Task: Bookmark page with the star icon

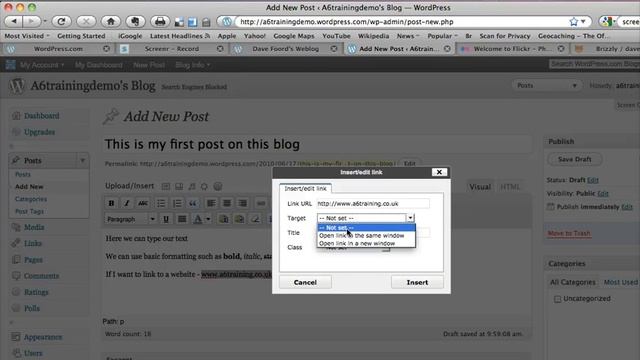Action: tap(573, 22)
